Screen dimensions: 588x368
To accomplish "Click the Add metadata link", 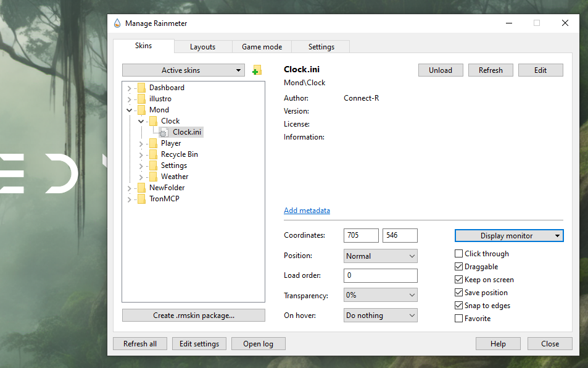I will pos(307,211).
